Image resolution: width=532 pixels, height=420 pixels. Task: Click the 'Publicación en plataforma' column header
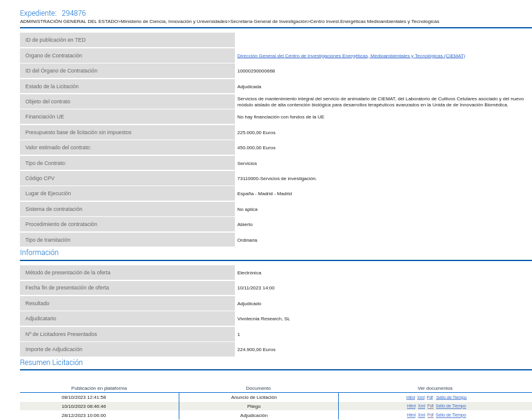click(99, 388)
